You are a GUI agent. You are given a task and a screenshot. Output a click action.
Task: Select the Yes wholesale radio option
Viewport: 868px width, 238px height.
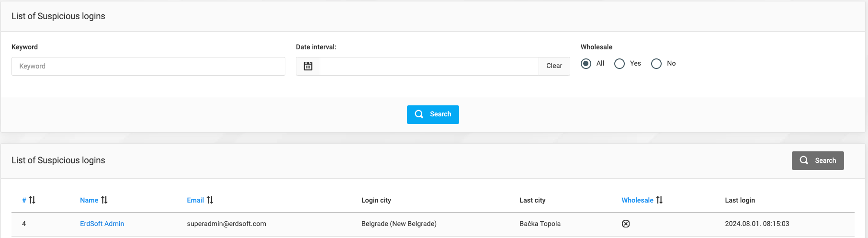click(x=620, y=64)
